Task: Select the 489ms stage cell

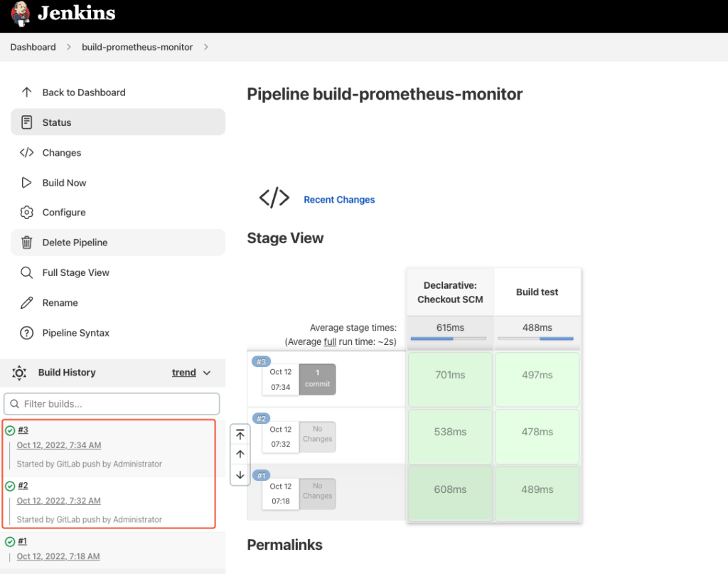Action: (537, 494)
